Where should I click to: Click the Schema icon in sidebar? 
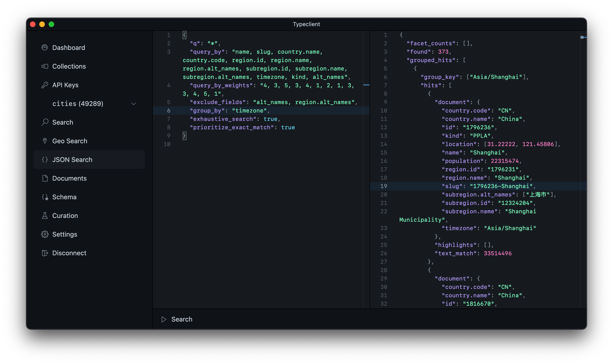pos(45,197)
